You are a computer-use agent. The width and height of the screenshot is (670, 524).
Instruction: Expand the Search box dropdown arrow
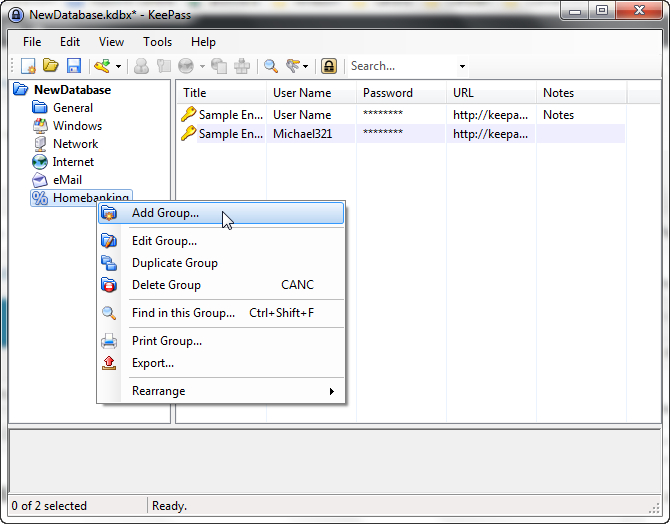click(462, 67)
